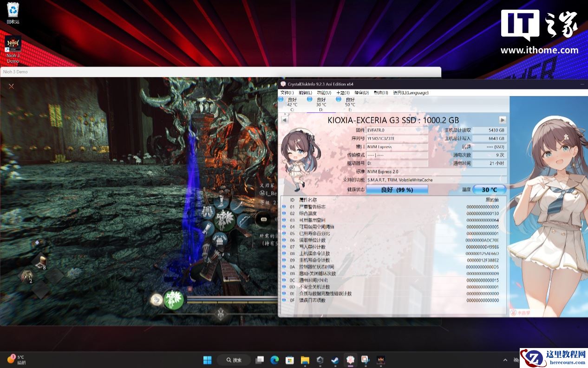Open the 编辑(E) menu
The image size is (588, 368).
coord(305,93)
